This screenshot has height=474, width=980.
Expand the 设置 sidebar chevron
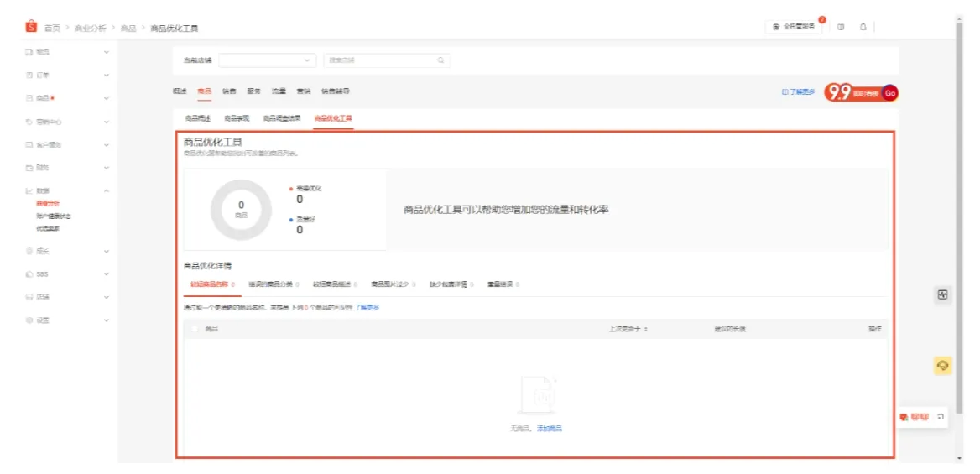107,320
